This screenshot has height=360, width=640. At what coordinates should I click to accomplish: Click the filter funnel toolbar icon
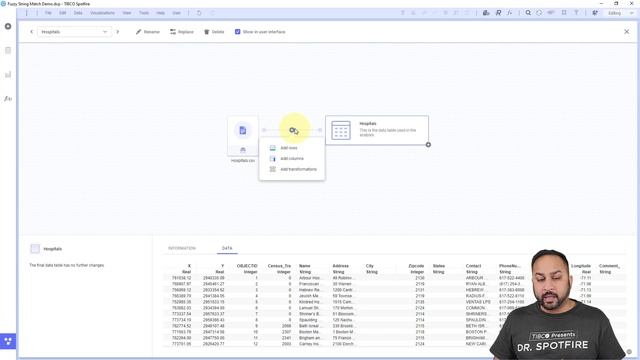(576, 13)
